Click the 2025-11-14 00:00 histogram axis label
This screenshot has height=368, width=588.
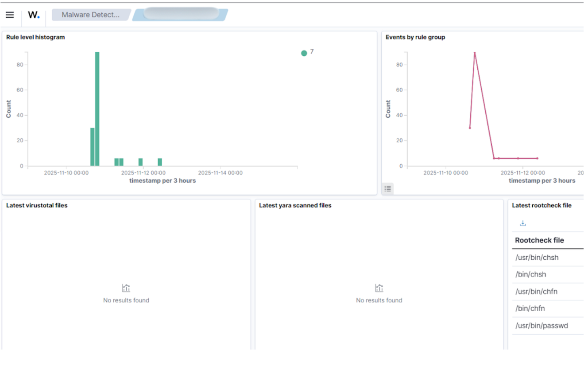tap(220, 173)
